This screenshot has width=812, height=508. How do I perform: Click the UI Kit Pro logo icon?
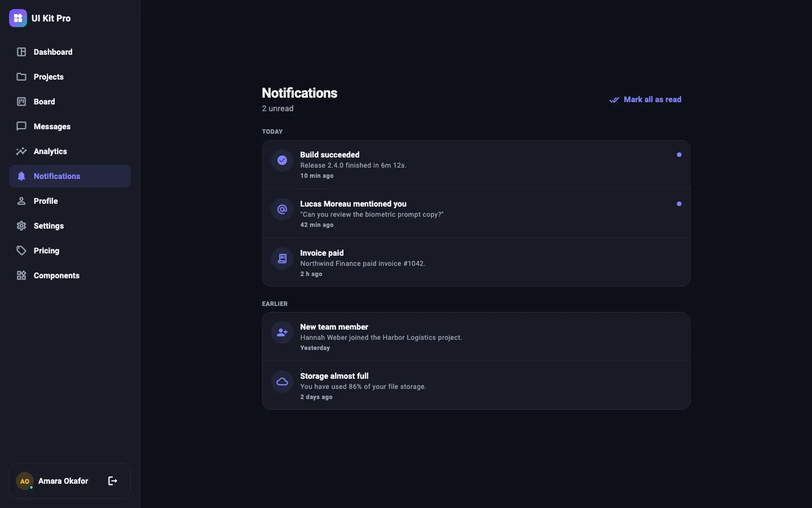(x=18, y=18)
